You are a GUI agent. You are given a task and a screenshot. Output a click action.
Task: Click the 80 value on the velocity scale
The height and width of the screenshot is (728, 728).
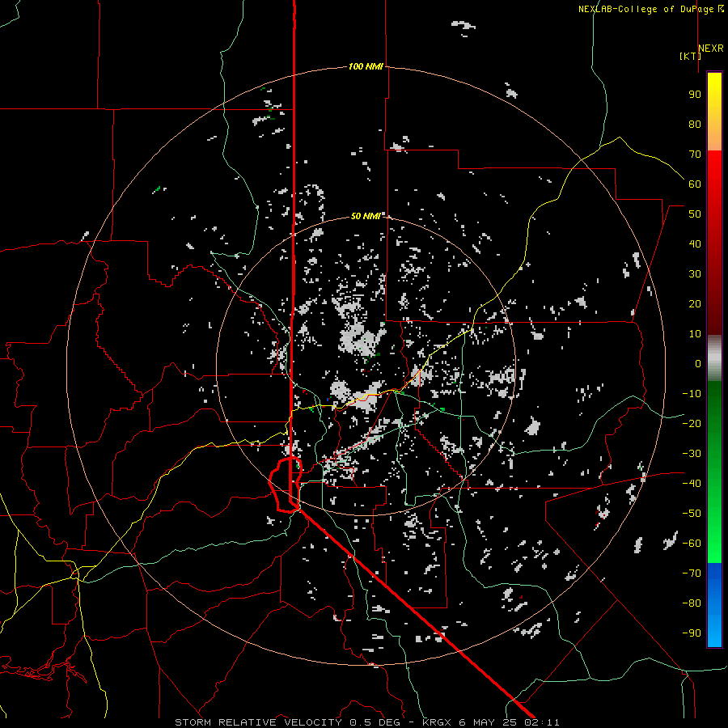tap(695, 124)
